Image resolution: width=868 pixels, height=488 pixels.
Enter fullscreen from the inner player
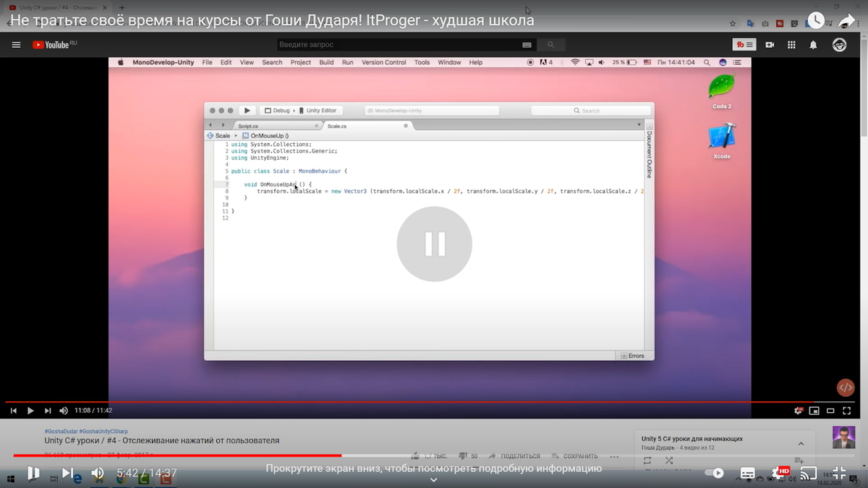(x=847, y=411)
